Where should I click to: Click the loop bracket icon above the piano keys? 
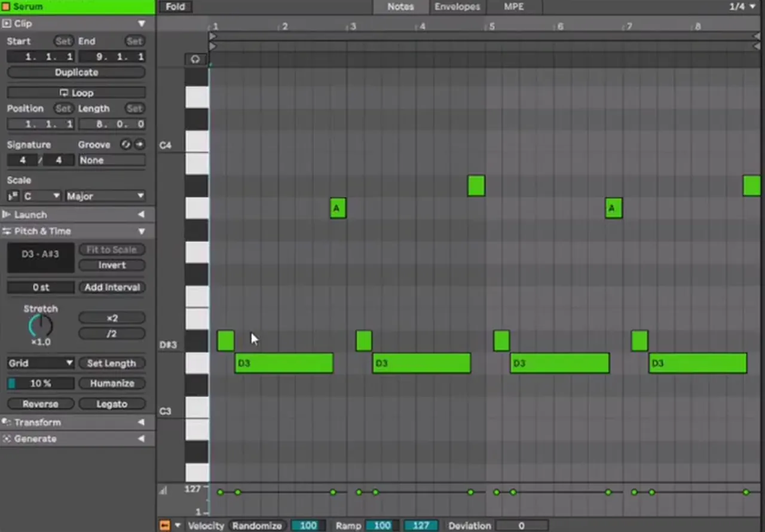point(195,59)
